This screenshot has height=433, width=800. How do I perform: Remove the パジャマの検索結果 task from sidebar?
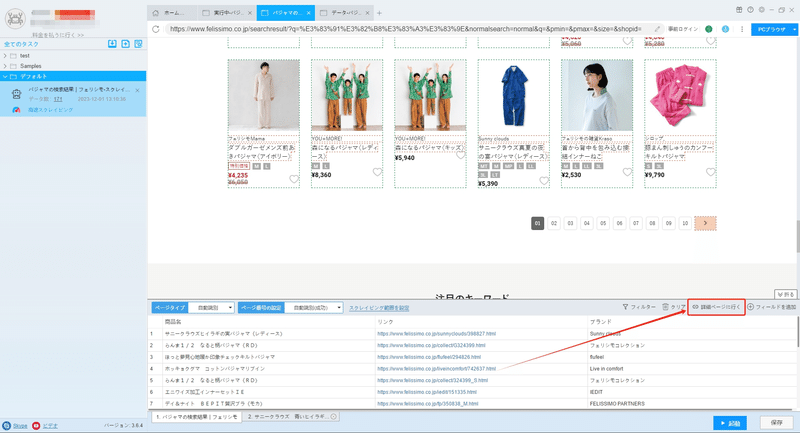tap(137, 90)
